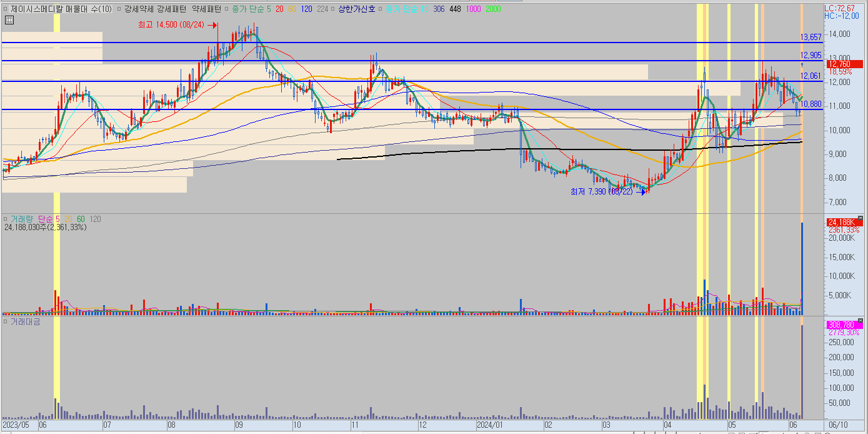Screen dimensions: 868x434
Task: Click the 14,000 price axis label
Action: click(x=839, y=35)
